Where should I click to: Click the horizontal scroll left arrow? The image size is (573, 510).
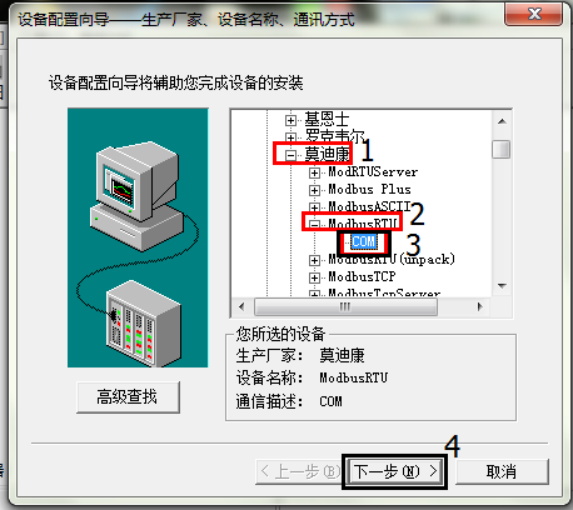[242, 307]
